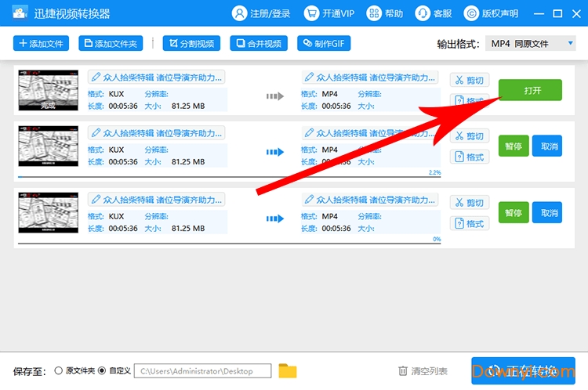Image resolution: width=588 pixels, height=390 pixels.
Task: Click 格式 on the row at 0% progress
Action: (x=470, y=223)
